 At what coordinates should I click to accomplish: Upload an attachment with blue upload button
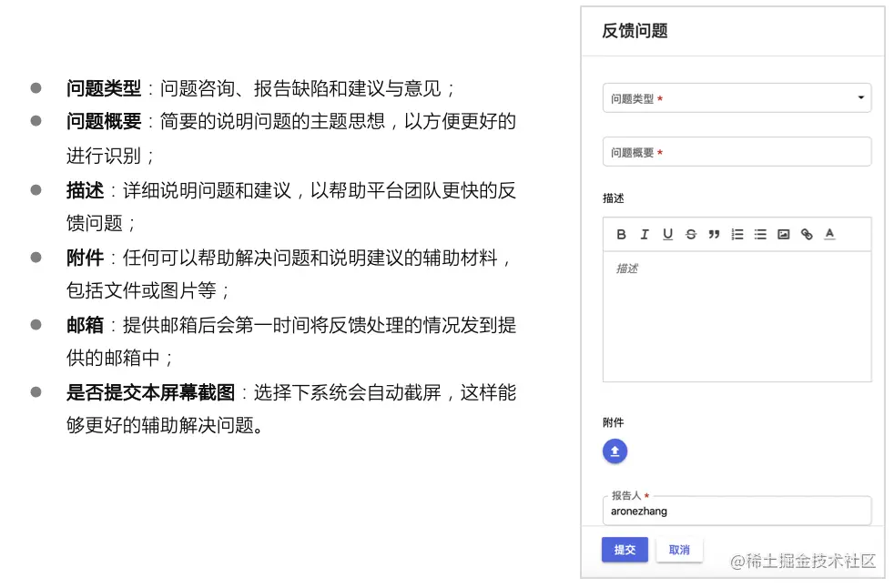pyautogui.click(x=615, y=451)
